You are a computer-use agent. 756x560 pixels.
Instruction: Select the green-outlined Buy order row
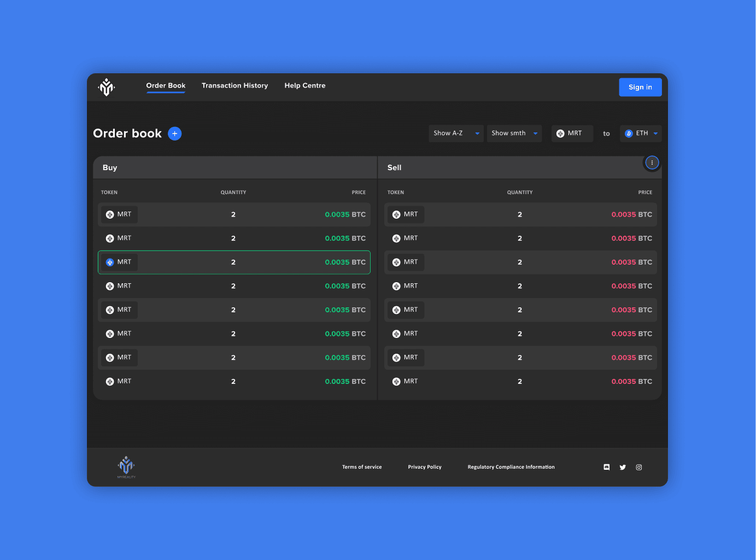tap(234, 262)
